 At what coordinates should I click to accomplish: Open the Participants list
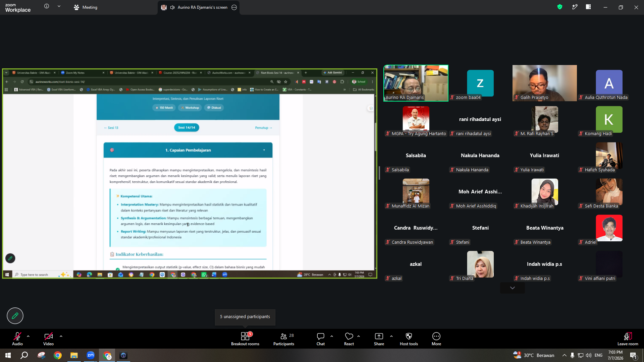pyautogui.click(x=284, y=339)
